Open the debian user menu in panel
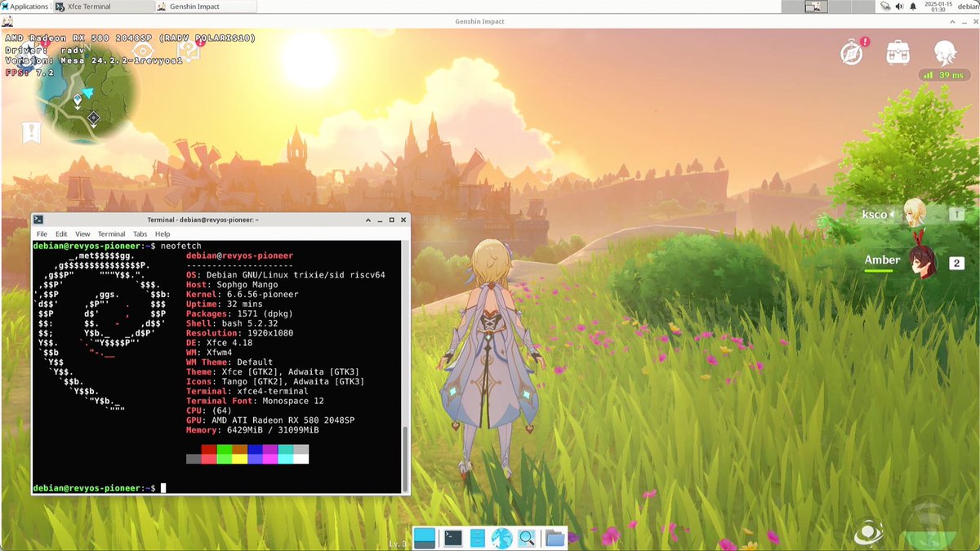This screenshot has width=980, height=551. click(968, 7)
